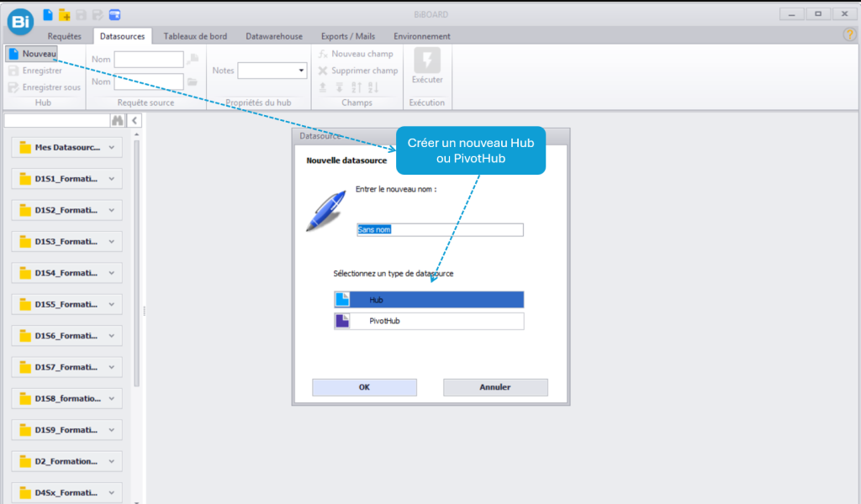Click the A-Z sort icon with up arrow
The height and width of the screenshot is (504, 861).
(x=357, y=87)
